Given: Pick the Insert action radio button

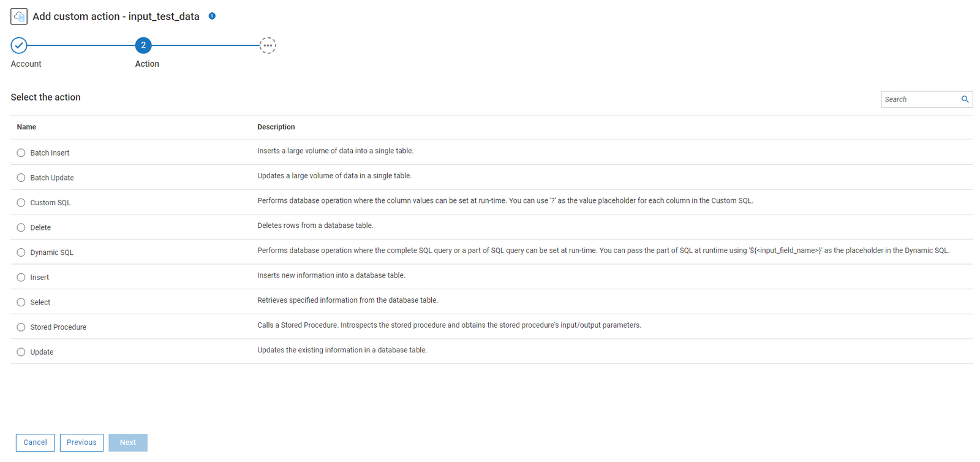Looking at the screenshot, I should coord(21,278).
